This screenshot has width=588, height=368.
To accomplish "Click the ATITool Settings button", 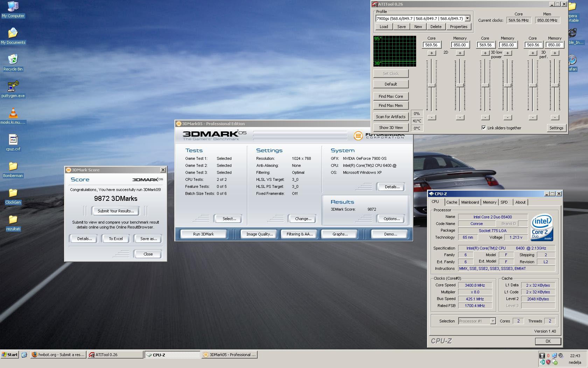I will (x=556, y=128).
